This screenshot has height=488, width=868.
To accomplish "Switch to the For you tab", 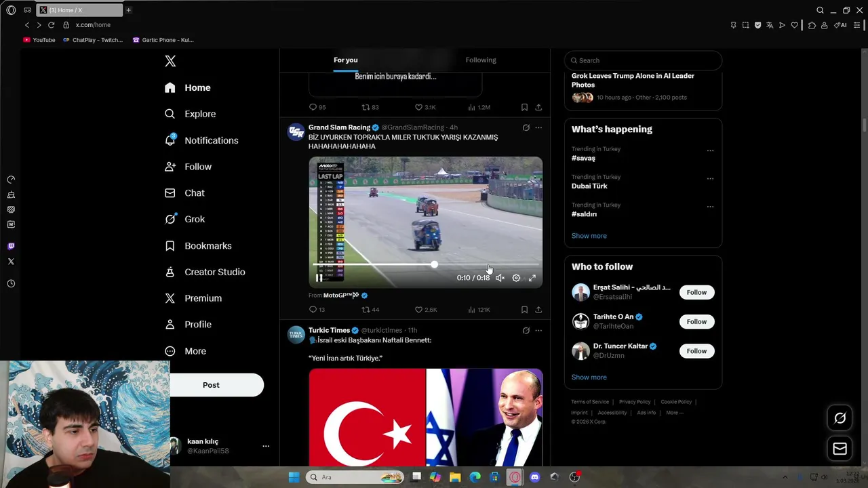I will coord(346,60).
